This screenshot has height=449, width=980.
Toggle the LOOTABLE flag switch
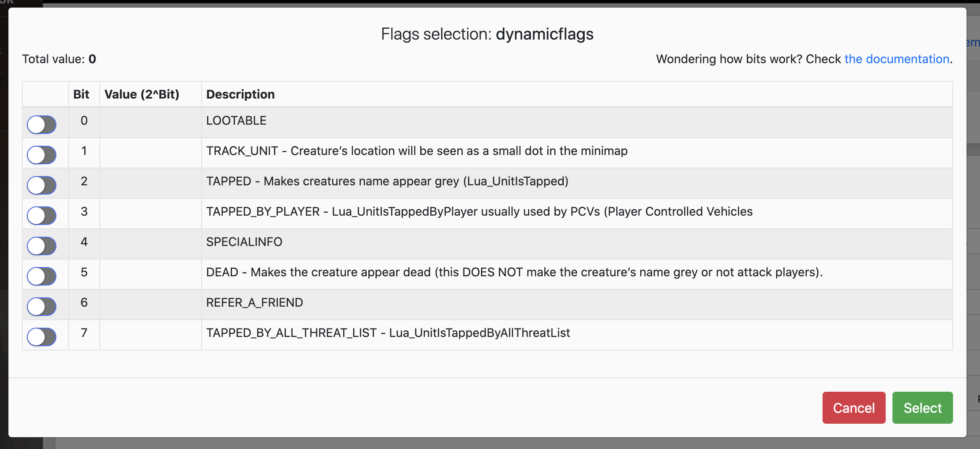[x=42, y=125]
